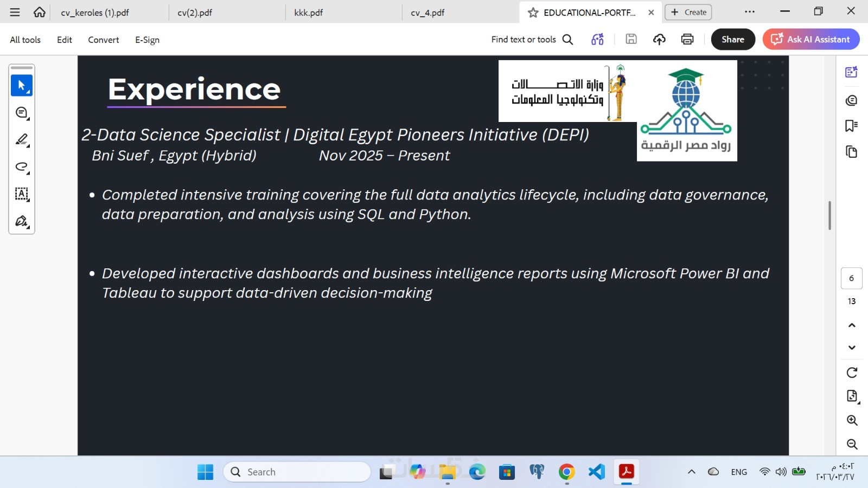Screen dimensions: 868x488
Task: Go to Acrobat Home view
Action: tap(39, 12)
